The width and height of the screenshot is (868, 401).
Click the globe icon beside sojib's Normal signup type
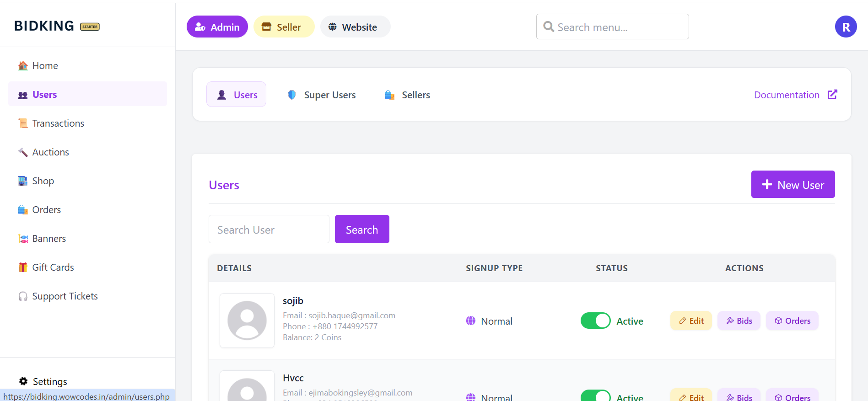(x=470, y=321)
